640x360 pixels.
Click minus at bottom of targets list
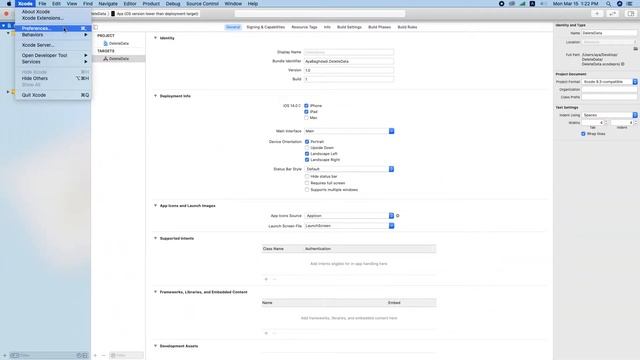tap(104, 356)
